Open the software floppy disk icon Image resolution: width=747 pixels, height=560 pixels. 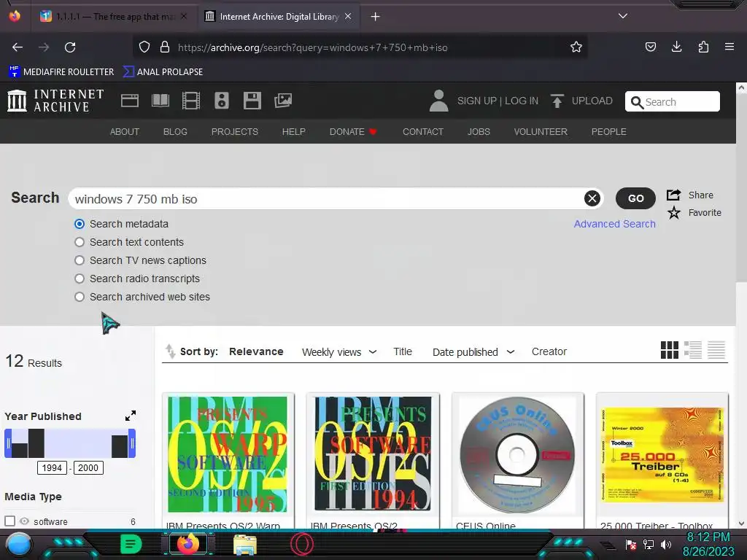252,101
